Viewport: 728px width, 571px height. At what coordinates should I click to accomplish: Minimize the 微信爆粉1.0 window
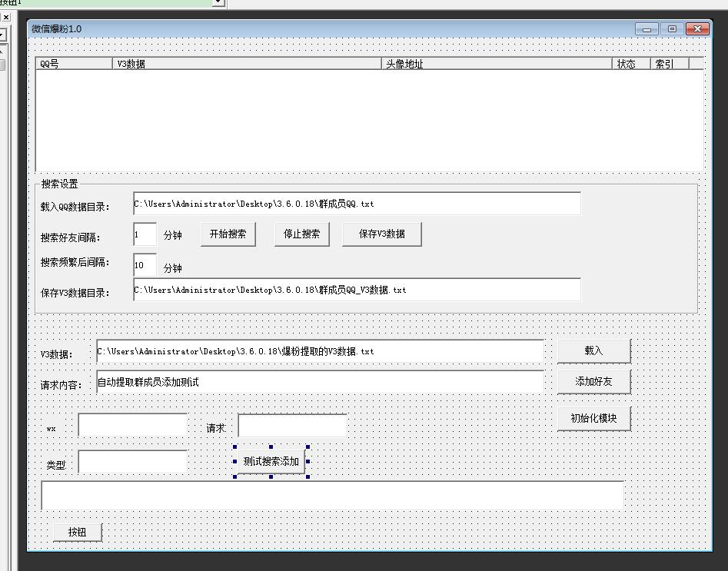point(647,29)
